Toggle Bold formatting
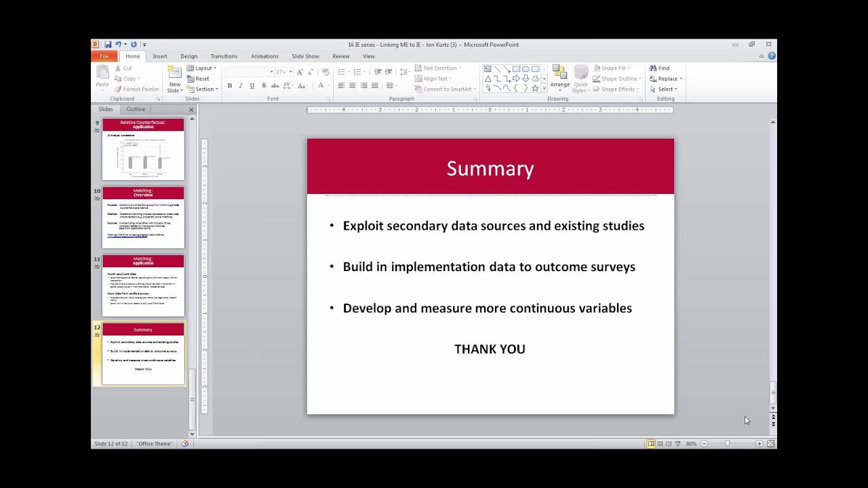 point(229,86)
